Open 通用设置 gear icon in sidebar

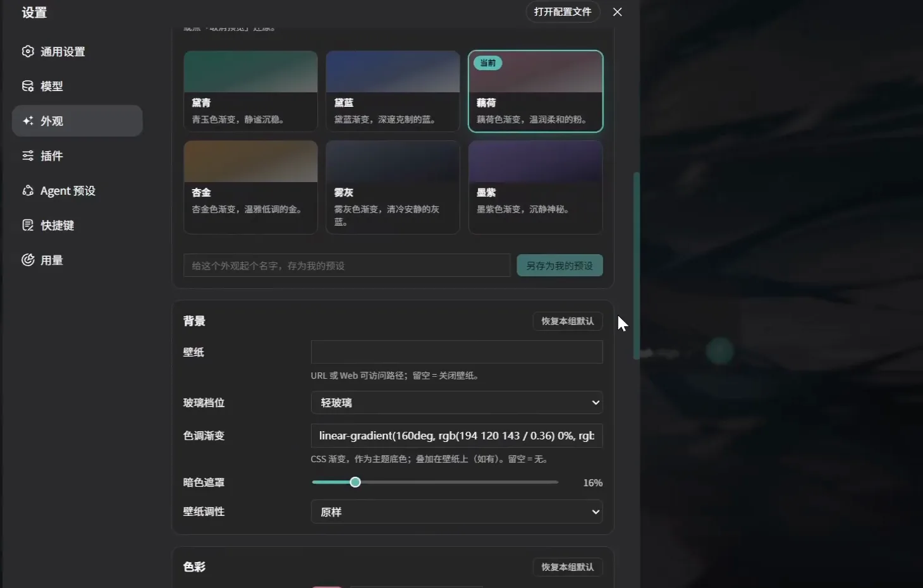[28, 51]
